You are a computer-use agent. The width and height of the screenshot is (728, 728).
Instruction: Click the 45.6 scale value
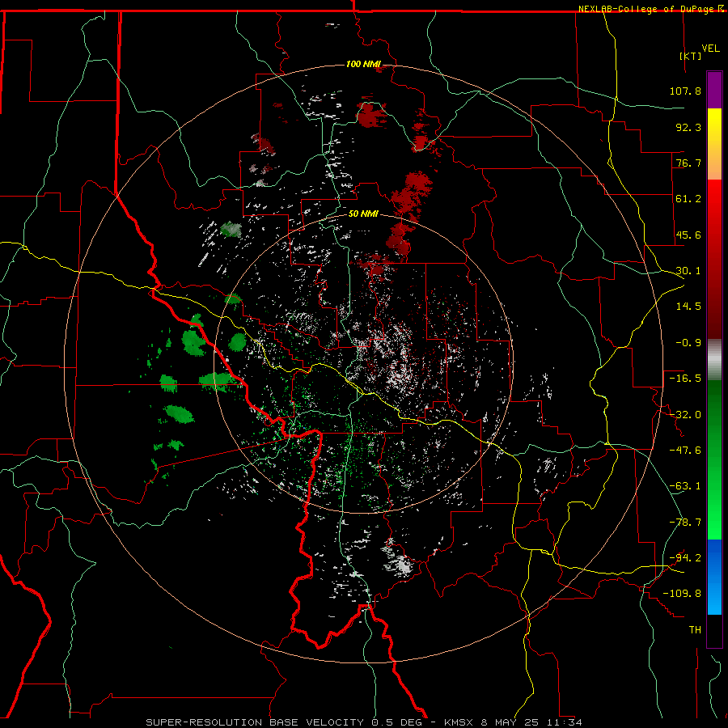tap(688, 235)
